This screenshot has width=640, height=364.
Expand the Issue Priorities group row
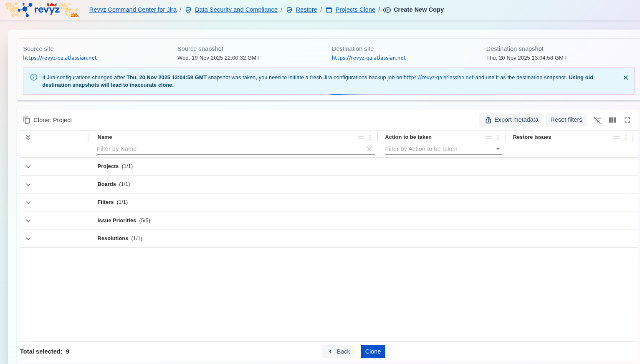[28, 221]
